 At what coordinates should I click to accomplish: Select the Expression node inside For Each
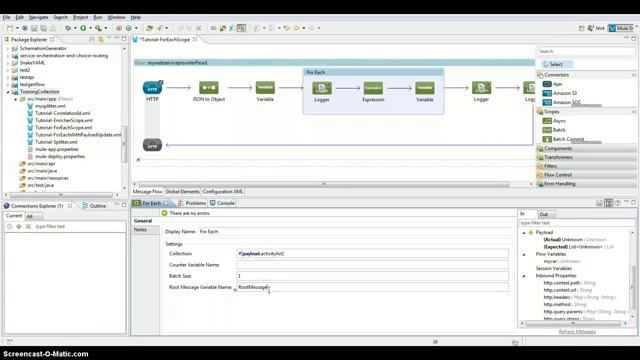click(373, 88)
